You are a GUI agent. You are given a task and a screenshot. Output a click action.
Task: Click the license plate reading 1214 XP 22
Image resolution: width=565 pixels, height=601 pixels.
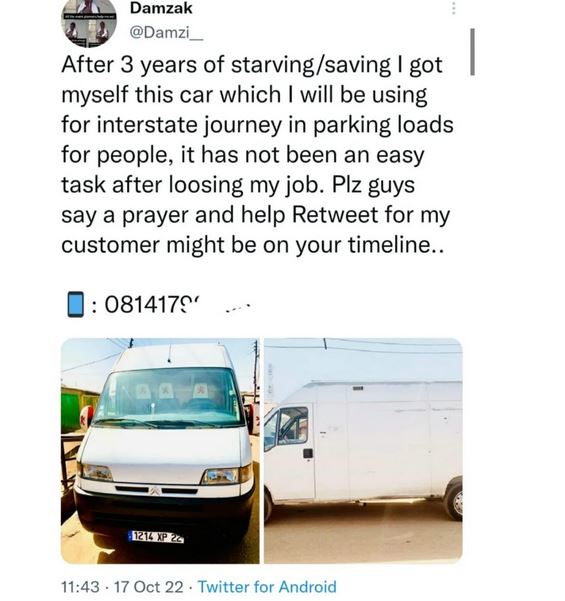(156, 537)
